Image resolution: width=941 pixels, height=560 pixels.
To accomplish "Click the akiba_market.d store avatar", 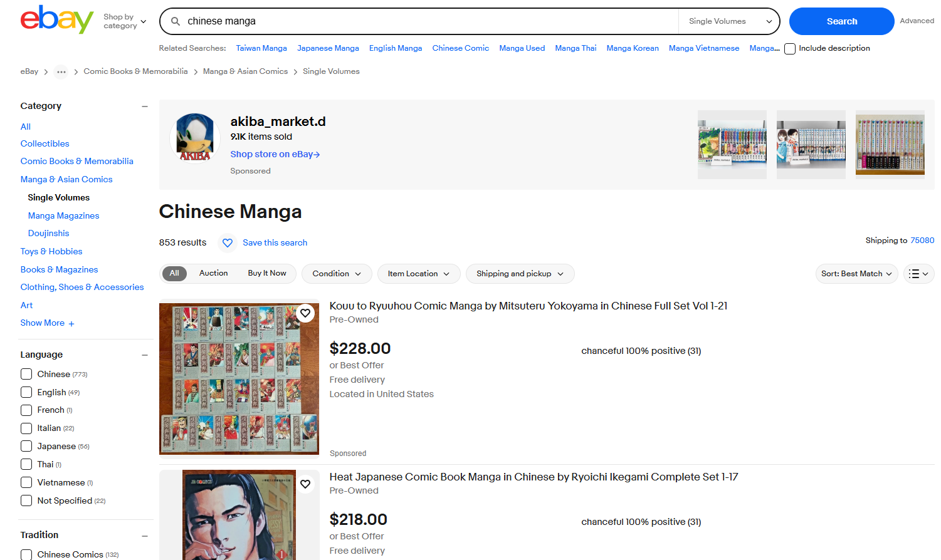I will [x=195, y=138].
